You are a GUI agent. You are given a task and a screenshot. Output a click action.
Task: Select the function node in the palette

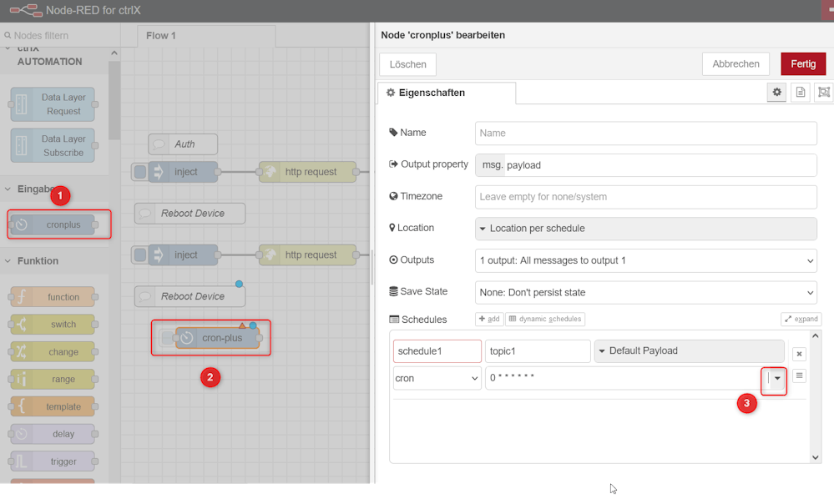pos(53,297)
